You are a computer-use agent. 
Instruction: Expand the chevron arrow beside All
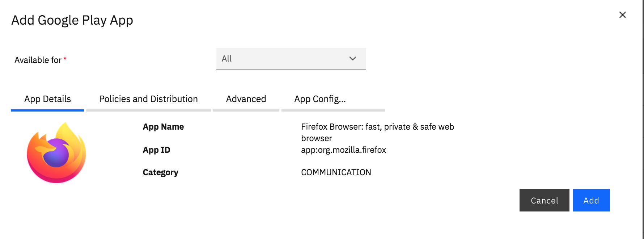coord(353,59)
